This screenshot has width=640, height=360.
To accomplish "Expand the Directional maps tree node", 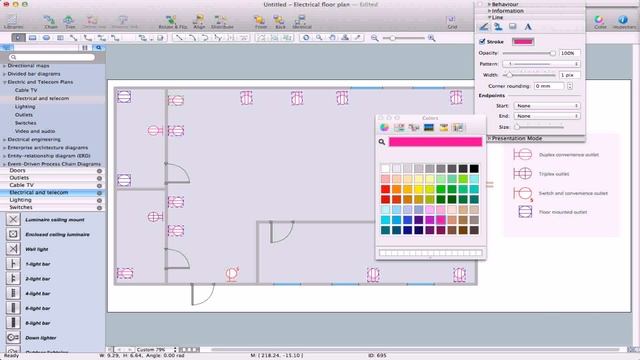I will coord(4,66).
